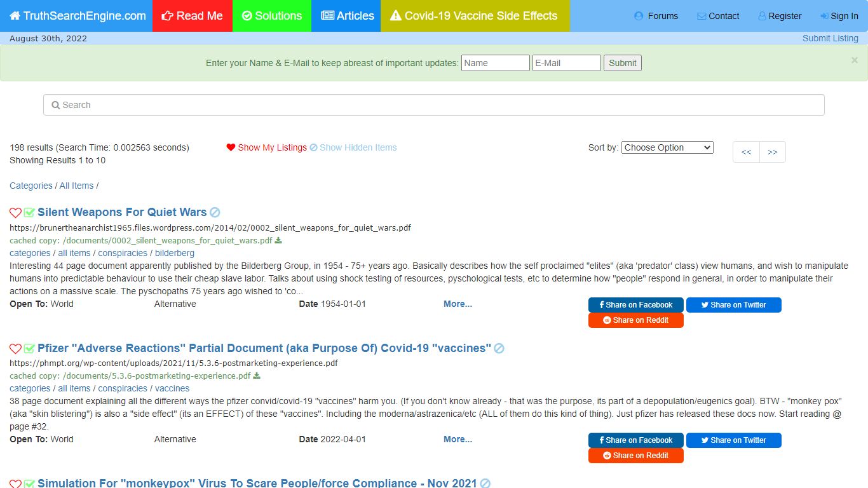Screen dimensions: 868x488
Task: Open conspiracies category under Silent Weapons listing
Action: 123,253
